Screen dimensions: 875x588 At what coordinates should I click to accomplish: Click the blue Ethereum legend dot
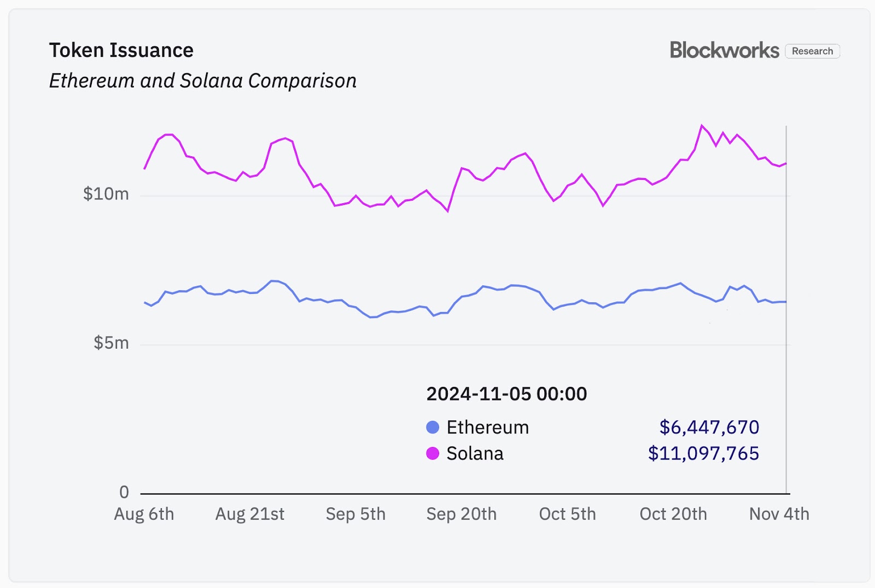tap(433, 427)
